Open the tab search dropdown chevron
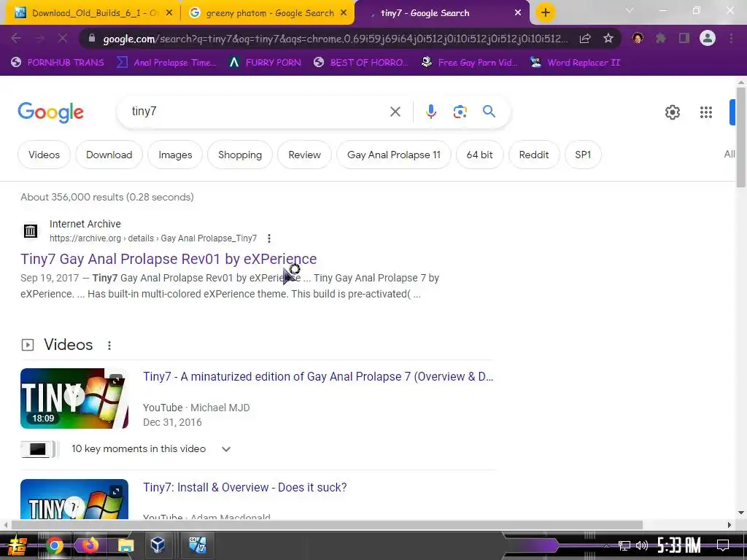 (630, 10)
